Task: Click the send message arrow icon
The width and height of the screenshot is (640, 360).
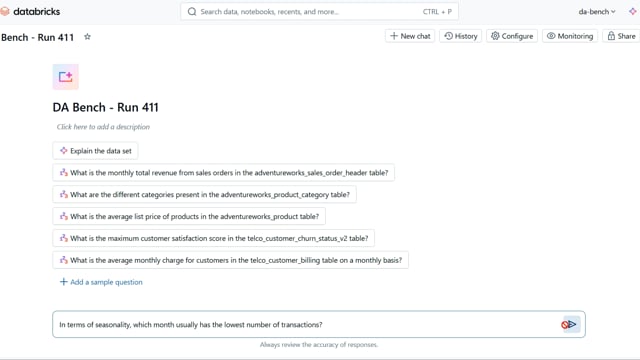Action: [x=572, y=324]
